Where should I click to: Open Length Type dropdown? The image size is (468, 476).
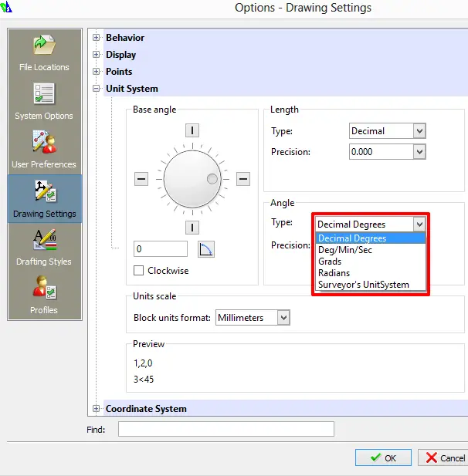(x=388, y=131)
